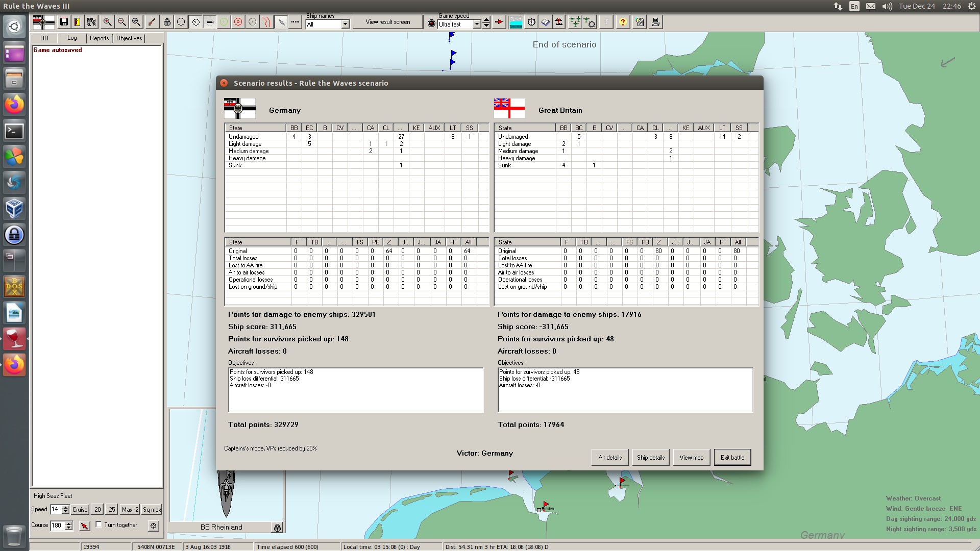Toggle the padlock beside BB Rheinland
980x551 pixels.
[277, 528]
